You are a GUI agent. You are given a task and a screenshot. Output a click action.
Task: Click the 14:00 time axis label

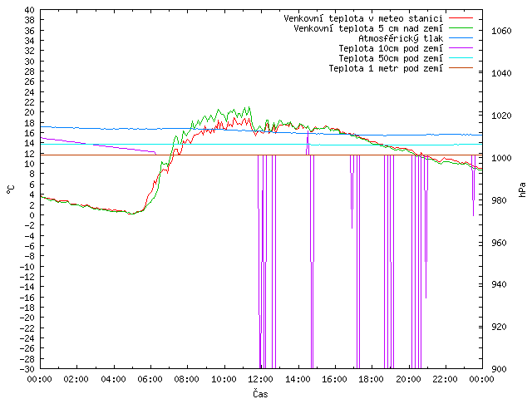(x=298, y=379)
